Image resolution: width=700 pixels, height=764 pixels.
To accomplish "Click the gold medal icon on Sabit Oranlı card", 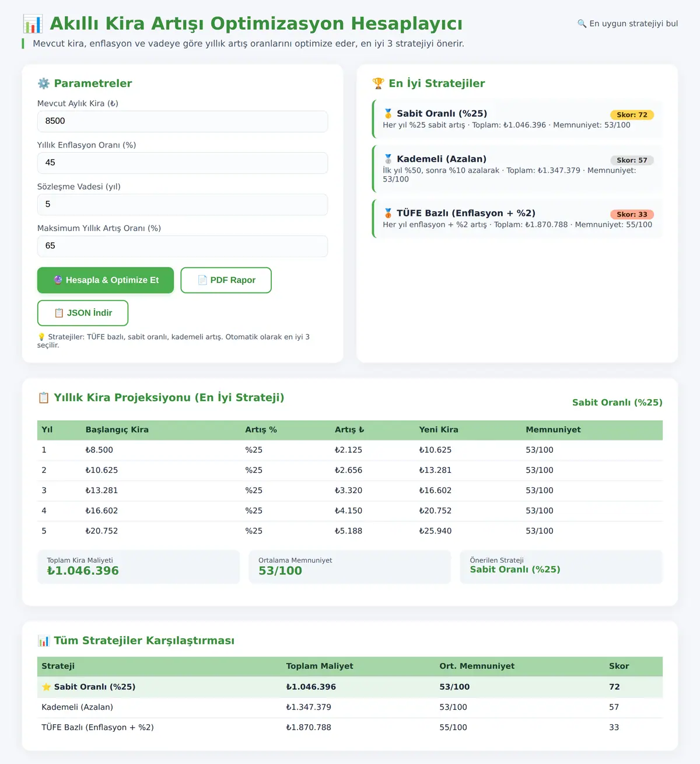I will coord(388,114).
